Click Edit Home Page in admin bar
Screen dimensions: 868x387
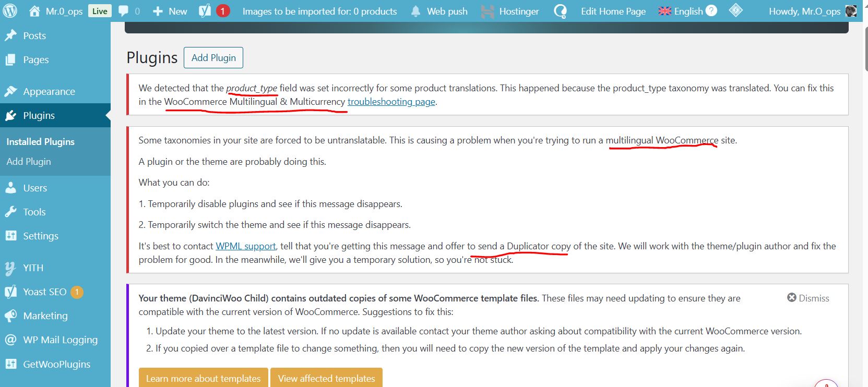tap(613, 11)
